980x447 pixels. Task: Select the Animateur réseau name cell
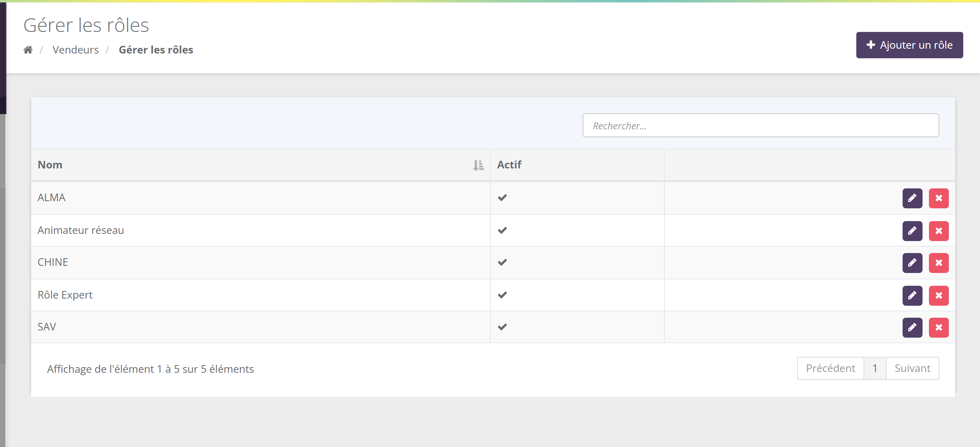pyautogui.click(x=261, y=231)
